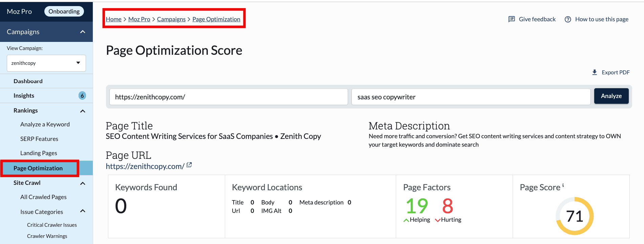Click the Export PDF download icon

(x=594, y=72)
